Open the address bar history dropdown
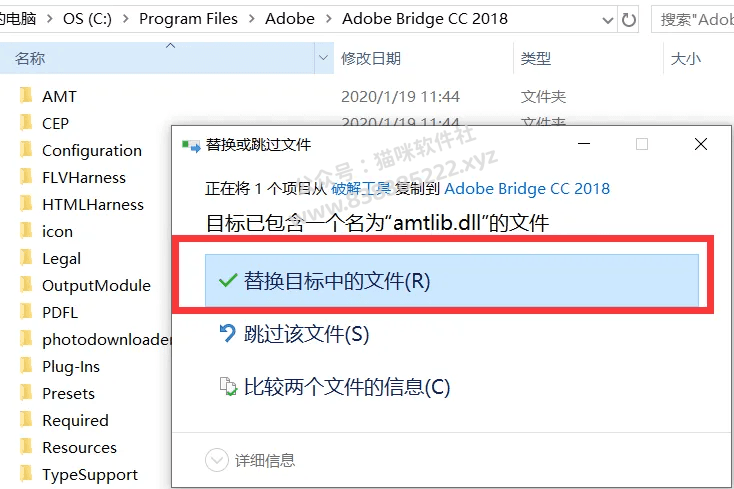 (x=607, y=20)
